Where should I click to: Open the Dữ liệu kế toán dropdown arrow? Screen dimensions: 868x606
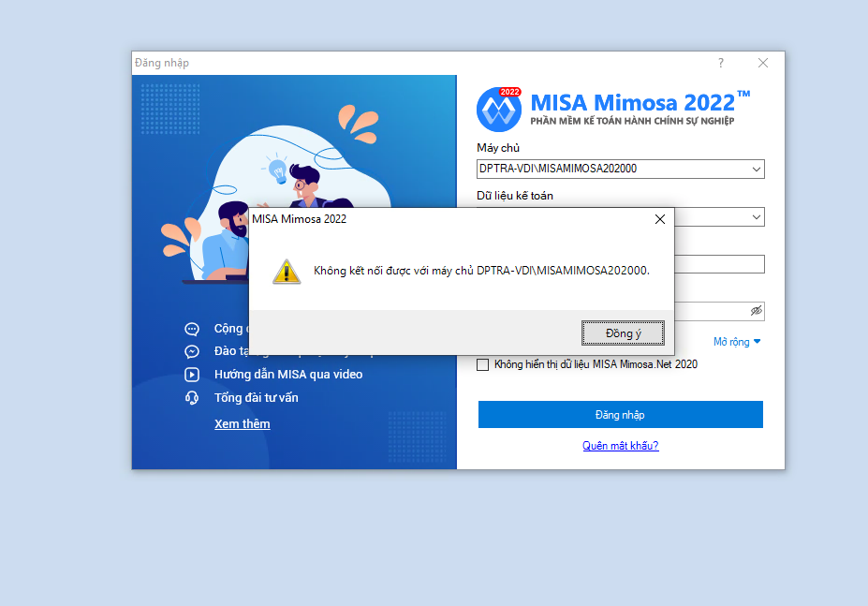click(757, 217)
